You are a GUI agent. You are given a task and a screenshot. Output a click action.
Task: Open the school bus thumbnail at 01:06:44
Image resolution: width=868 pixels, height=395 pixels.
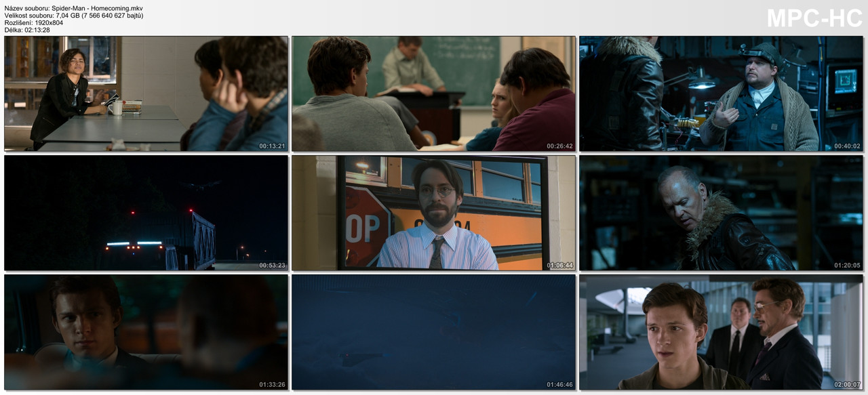tap(433, 213)
